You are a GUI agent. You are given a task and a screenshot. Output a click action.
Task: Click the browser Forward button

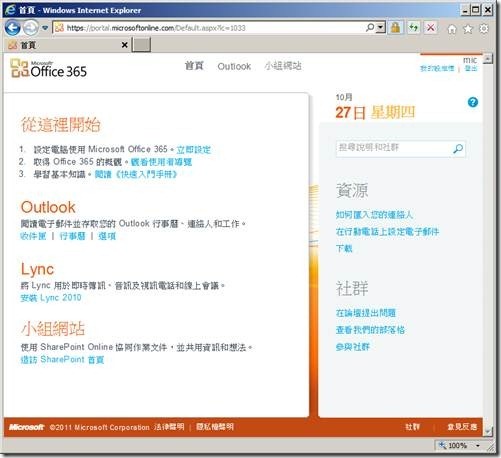pos(31,28)
